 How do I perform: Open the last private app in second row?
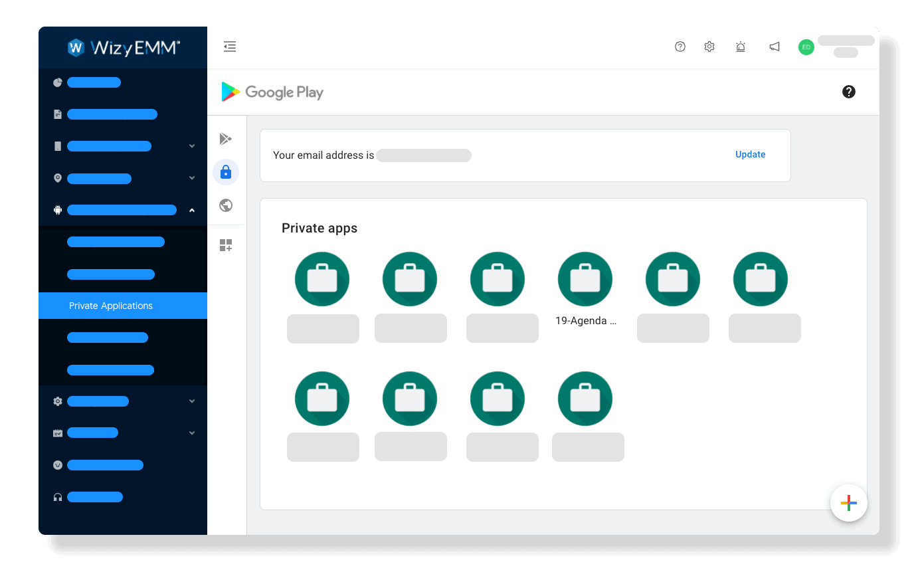point(585,399)
